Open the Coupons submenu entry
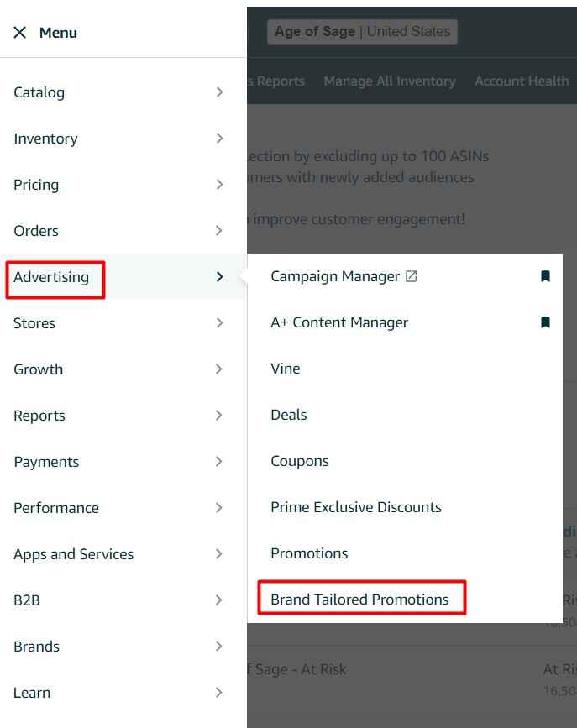Viewport: 577px width, 728px height. 300,461
